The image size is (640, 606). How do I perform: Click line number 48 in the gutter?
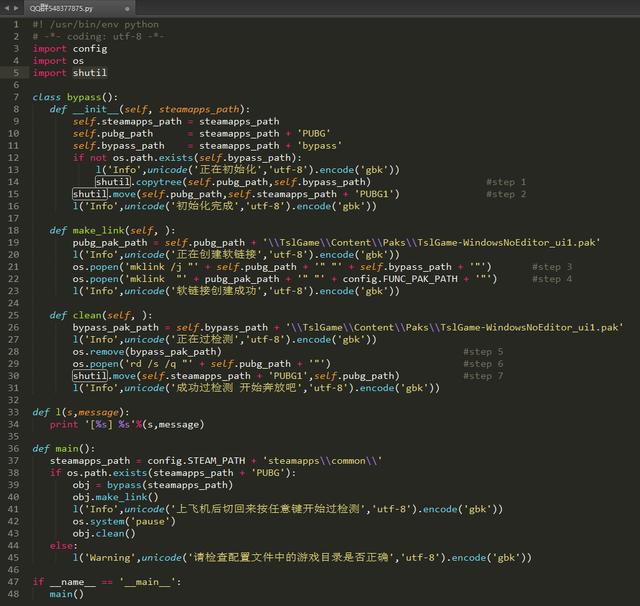pyautogui.click(x=13, y=594)
